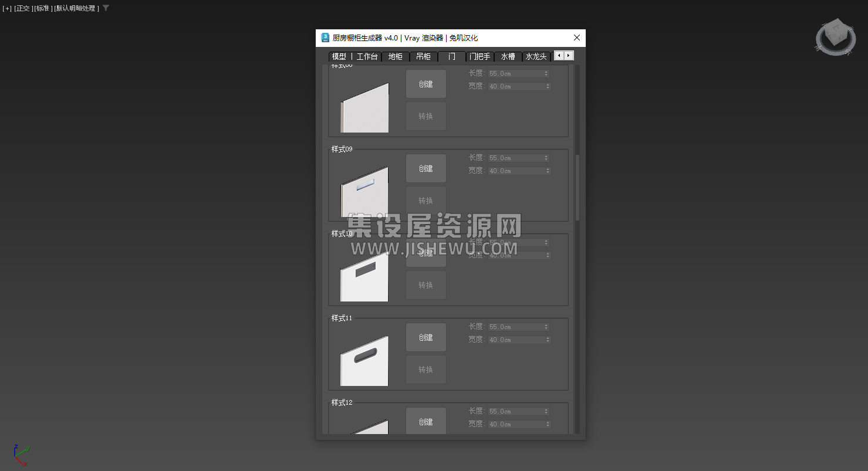
Task: Click the left tab scroll arrow
Action: click(x=559, y=56)
